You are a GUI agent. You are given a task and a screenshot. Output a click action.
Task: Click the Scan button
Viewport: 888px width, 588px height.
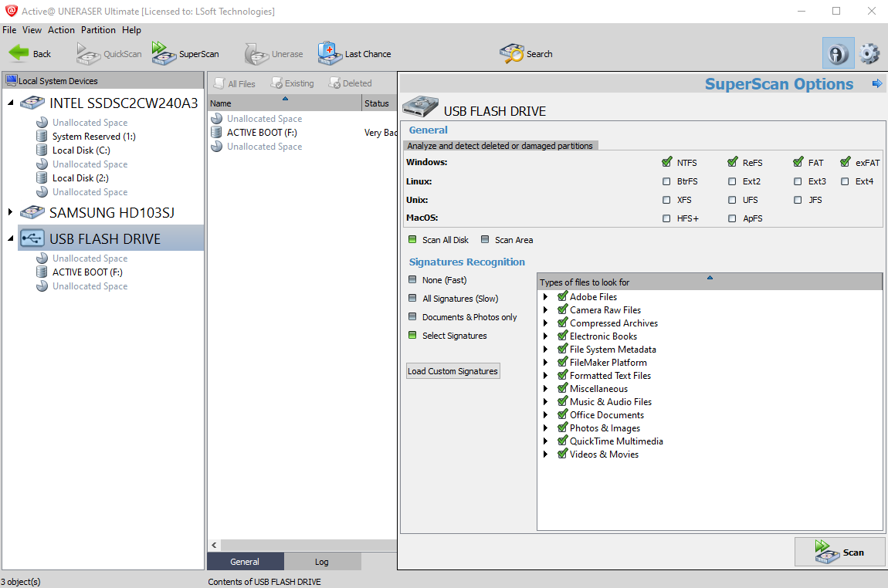839,552
